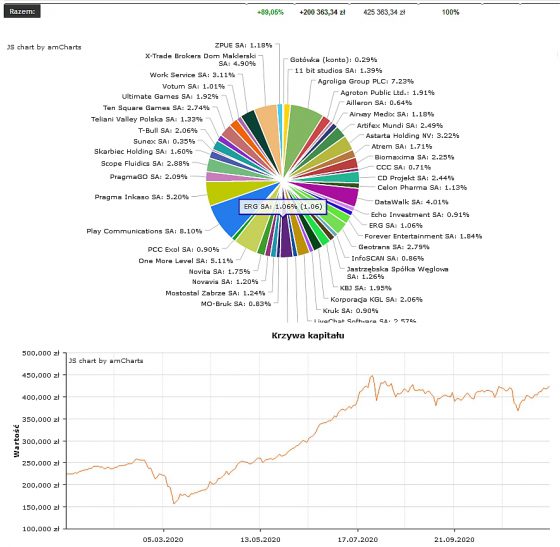Click the +200 363,34 zł profit value
560x547 pixels.
click(322, 12)
